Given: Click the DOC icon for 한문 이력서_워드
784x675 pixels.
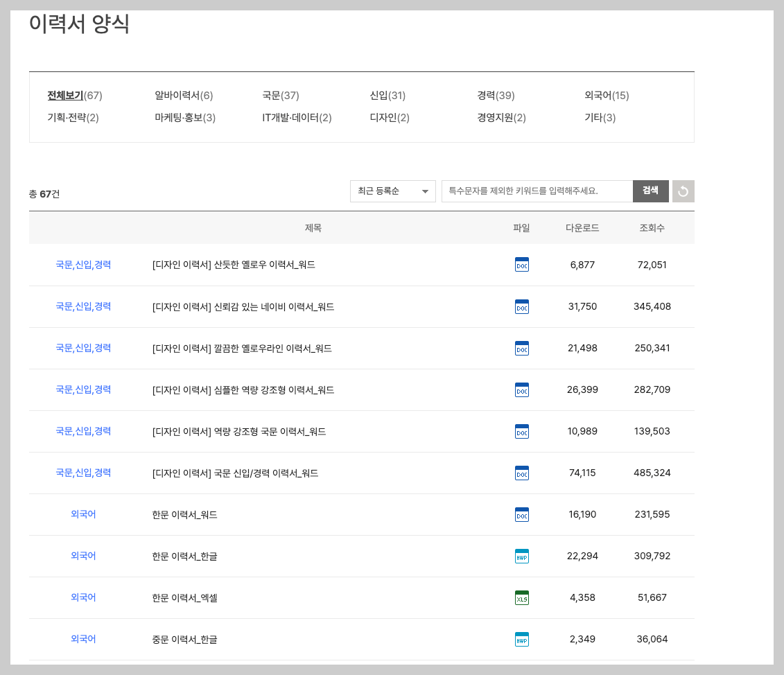Looking at the screenshot, I should click(x=522, y=514).
